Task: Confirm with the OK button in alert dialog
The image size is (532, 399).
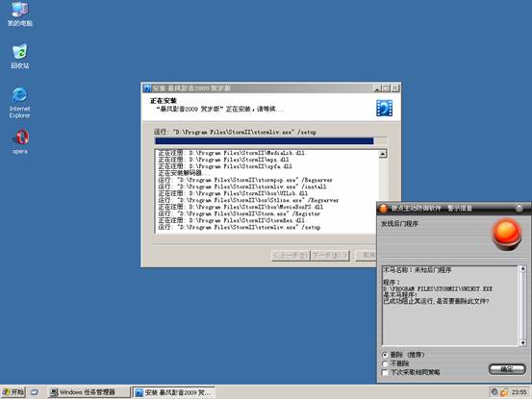Action: pos(507,369)
